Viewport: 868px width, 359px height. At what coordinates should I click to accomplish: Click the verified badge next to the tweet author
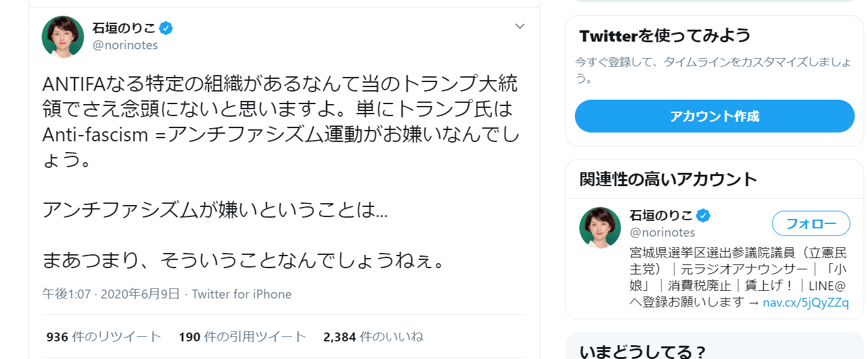(x=166, y=28)
